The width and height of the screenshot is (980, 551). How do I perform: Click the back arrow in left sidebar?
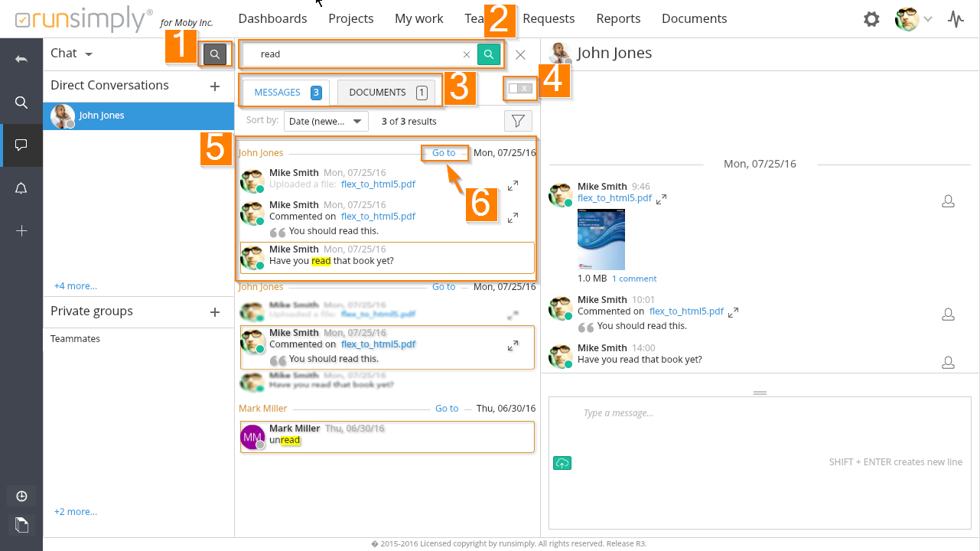pos(21,59)
